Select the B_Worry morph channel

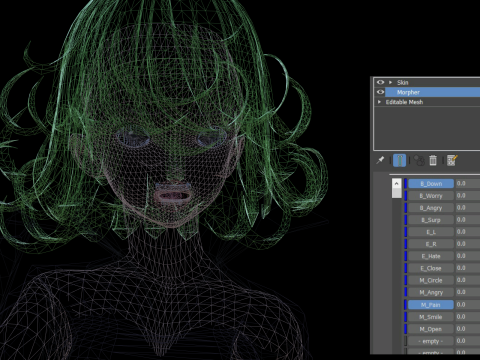pos(431,196)
